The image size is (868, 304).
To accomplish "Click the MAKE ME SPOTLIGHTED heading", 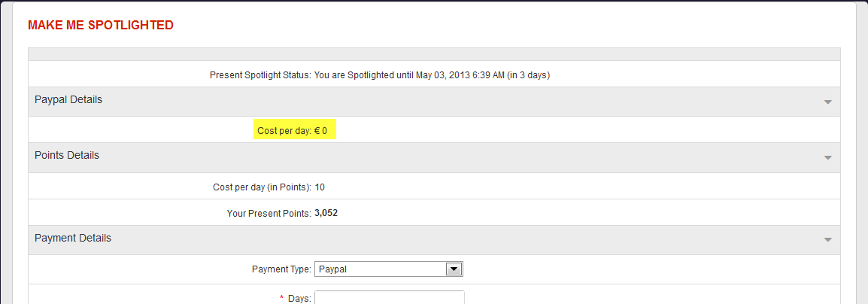I will 101,26.
